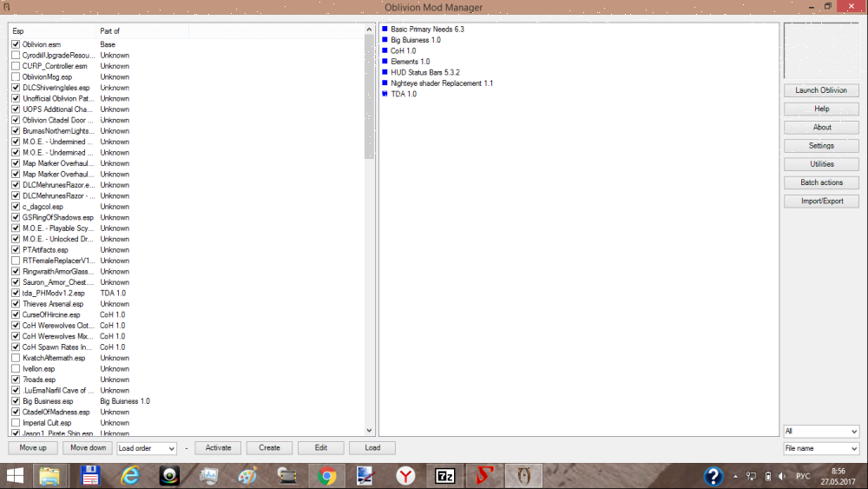Launch Google Chrome from the taskbar
This screenshot has width=868, height=489.
click(326, 476)
